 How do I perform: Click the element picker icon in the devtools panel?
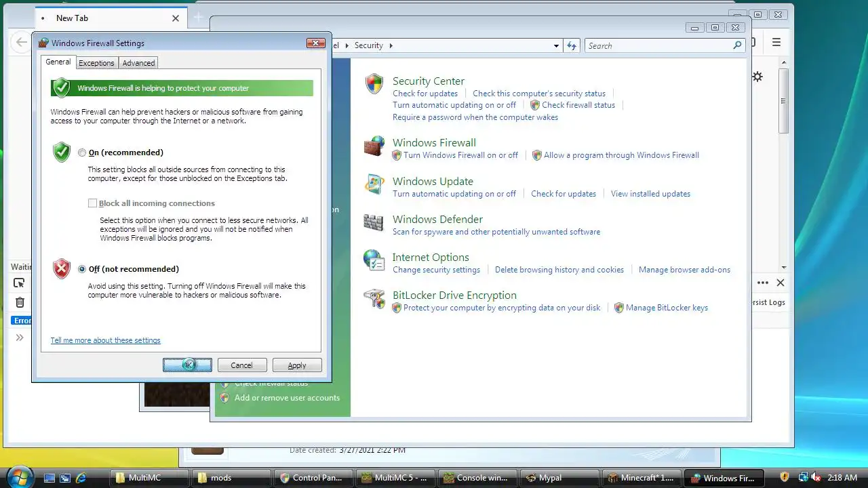(x=19, y=283)
